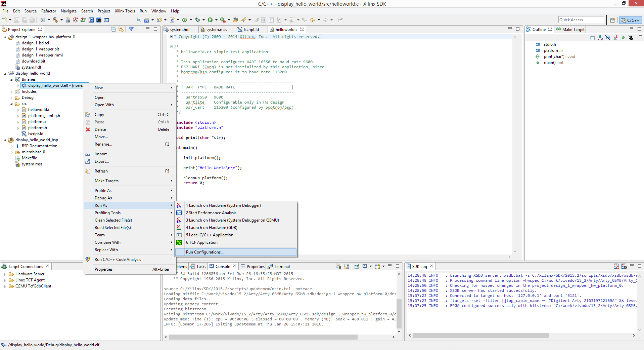644x350 pixels.
Task: Click the SDK Log horizontal scrollbar
Action: coord(480,336)
